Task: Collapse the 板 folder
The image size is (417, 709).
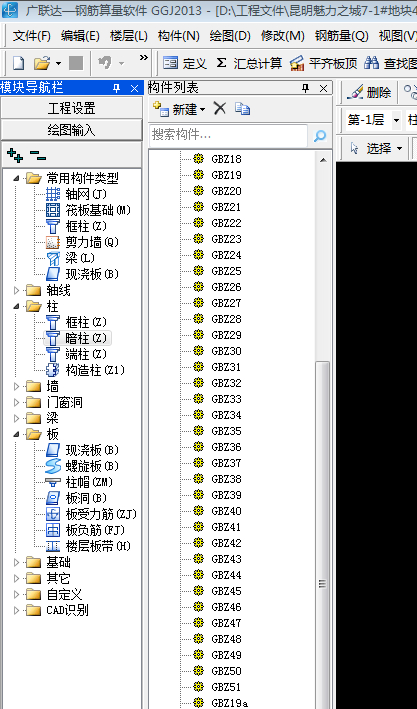Action: [16, 434]
